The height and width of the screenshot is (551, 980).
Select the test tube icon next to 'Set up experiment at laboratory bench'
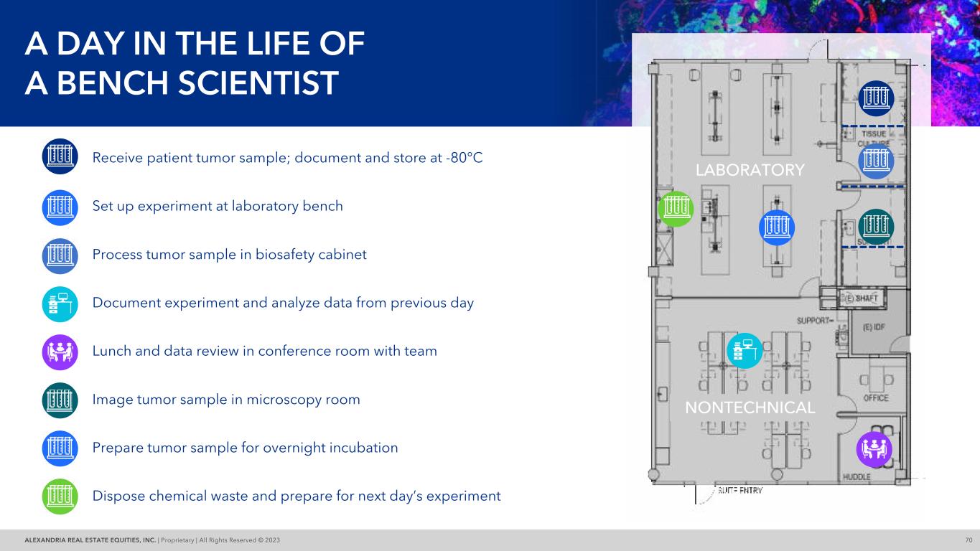(x=60, y=207)
